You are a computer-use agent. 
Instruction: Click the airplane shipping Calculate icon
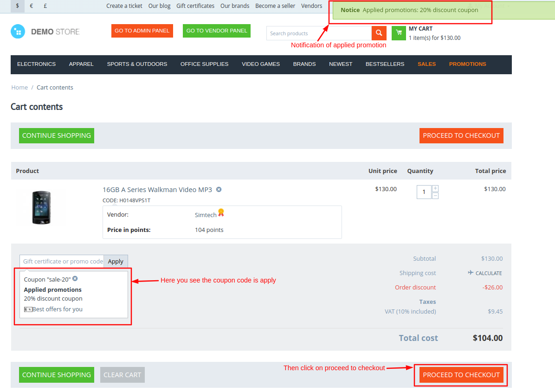[x=471, y=273]
